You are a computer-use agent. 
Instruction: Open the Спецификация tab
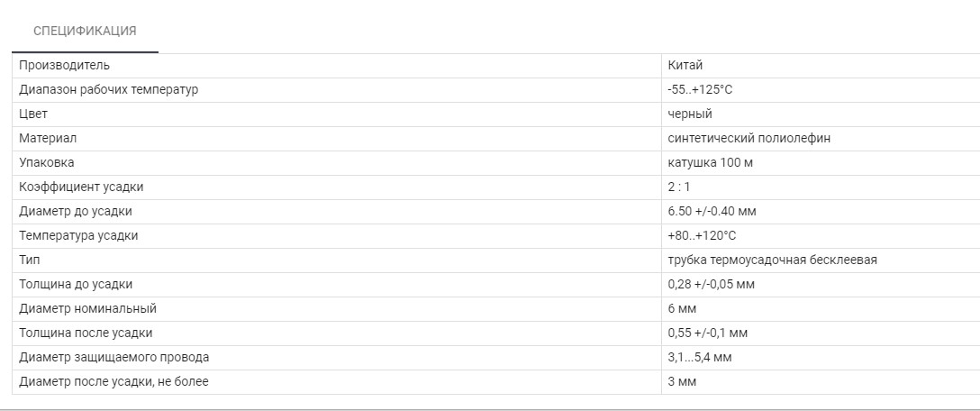[x=85, y=32]
